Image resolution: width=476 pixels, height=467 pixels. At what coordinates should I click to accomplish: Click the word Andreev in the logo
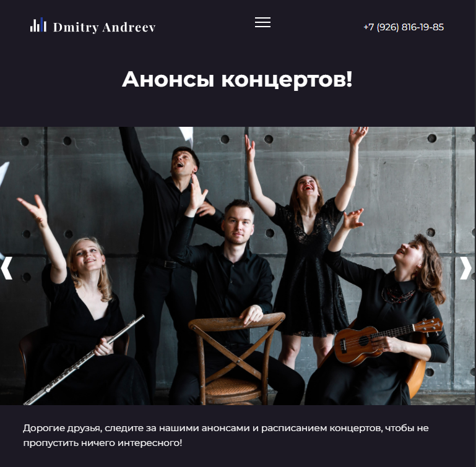tap(129, 27)
